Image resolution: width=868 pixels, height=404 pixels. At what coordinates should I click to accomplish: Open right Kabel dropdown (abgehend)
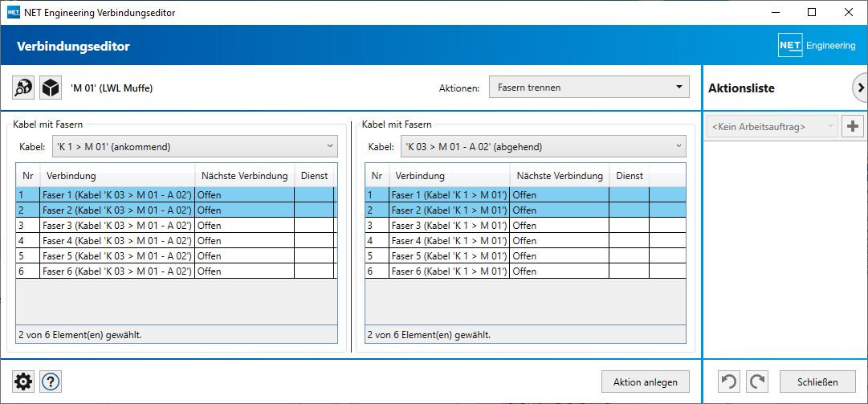pyautogui.click(x=544, y=147)
